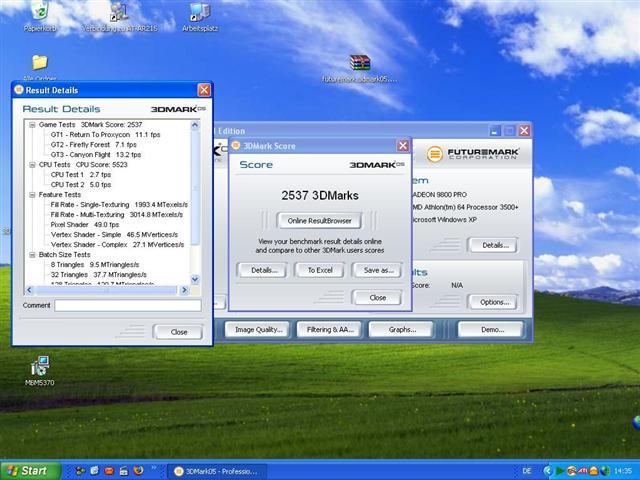This screenshot has width=640, height=480.
Task: Click Close in the Result Details window
Action: pyautogui.click(x=178, y=332)
